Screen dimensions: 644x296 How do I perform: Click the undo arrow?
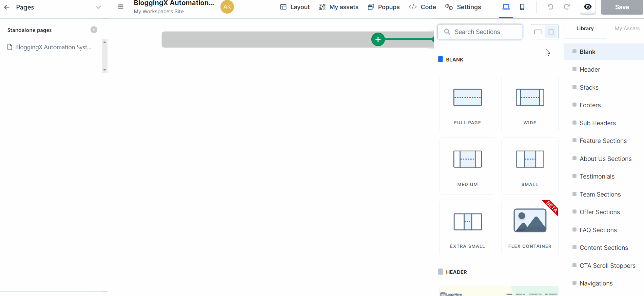[550, 7]
